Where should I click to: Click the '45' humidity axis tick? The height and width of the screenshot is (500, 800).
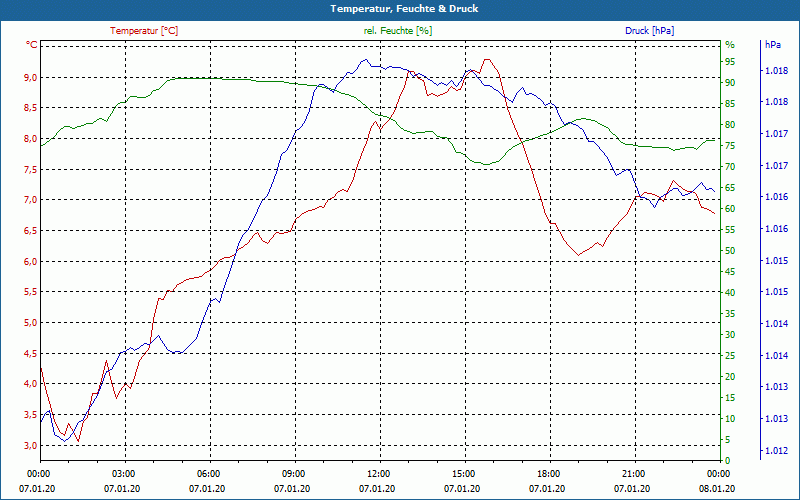point(730,272)
